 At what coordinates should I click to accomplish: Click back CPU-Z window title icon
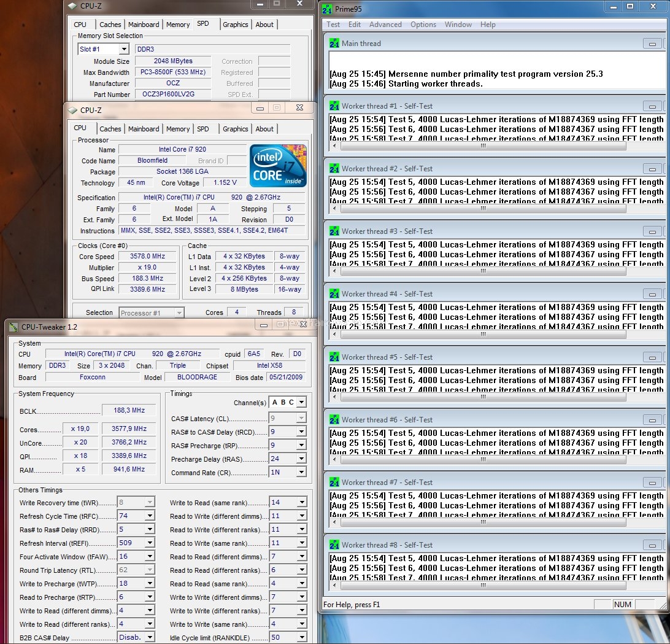72,6
